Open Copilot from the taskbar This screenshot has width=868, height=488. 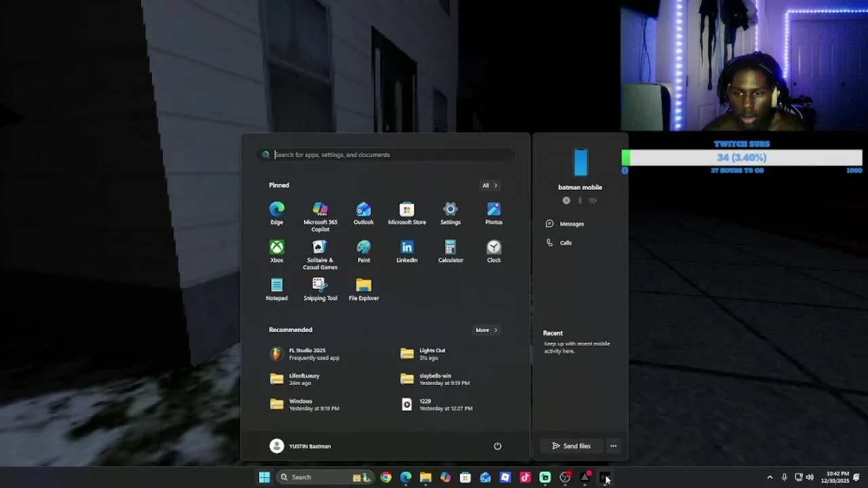pyautogui.click(x=446, y=477)
